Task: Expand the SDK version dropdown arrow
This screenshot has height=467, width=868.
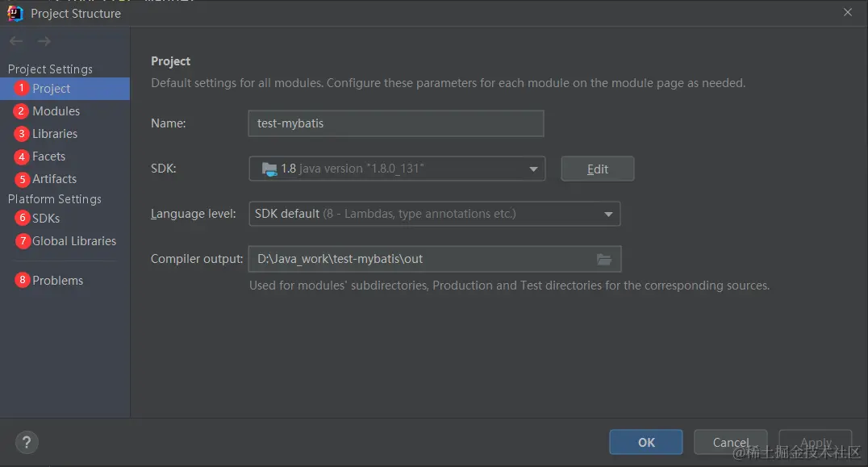Action: tap(533, 169)
